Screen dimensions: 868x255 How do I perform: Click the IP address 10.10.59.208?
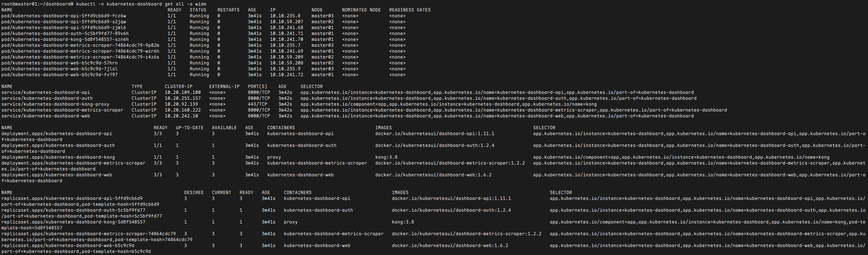click(x=287, y=63)
